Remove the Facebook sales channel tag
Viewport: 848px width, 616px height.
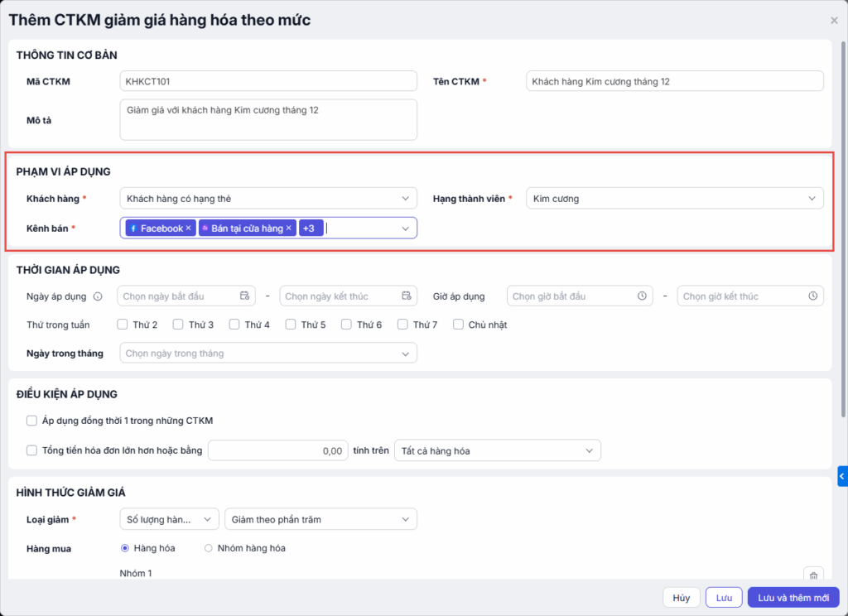[188, 229]
